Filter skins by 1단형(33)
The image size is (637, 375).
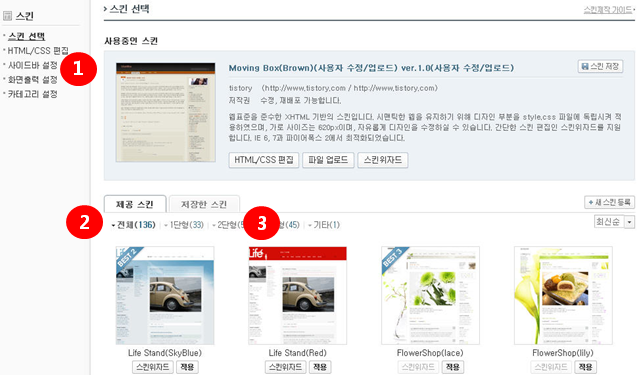[184, 225]
